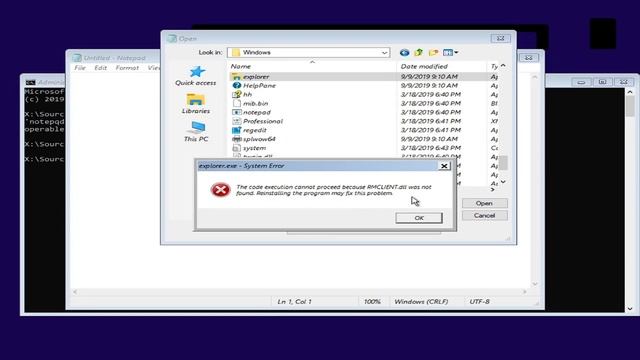Click Command Prompt scrollbar up arrow
The height and width of the screenshot is (360, 640).
(630, 93)
